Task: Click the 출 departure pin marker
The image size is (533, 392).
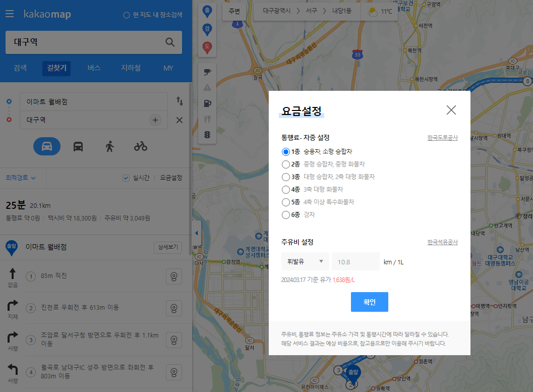Action: click(207, 11)
